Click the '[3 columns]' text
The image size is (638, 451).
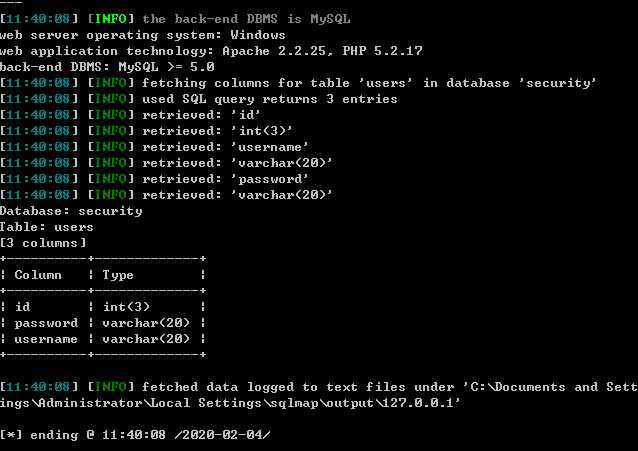coord(43,243)
